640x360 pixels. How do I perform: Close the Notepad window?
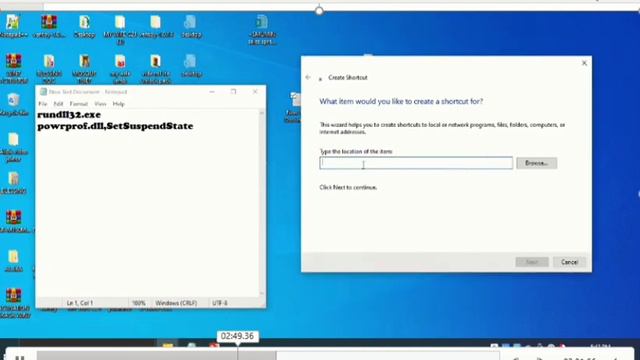pyautogui.click(x=255, y=91)
